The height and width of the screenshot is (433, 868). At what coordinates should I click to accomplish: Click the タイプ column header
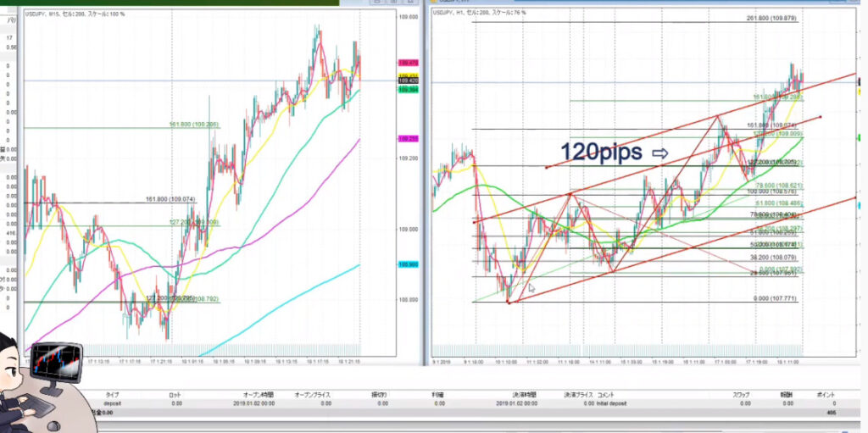(114, 396)
